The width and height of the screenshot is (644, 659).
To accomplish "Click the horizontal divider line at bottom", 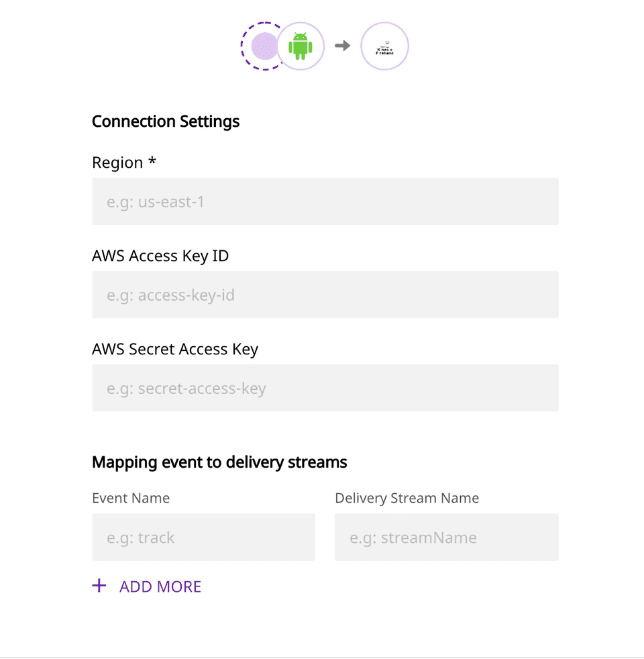I will point(322,657).
